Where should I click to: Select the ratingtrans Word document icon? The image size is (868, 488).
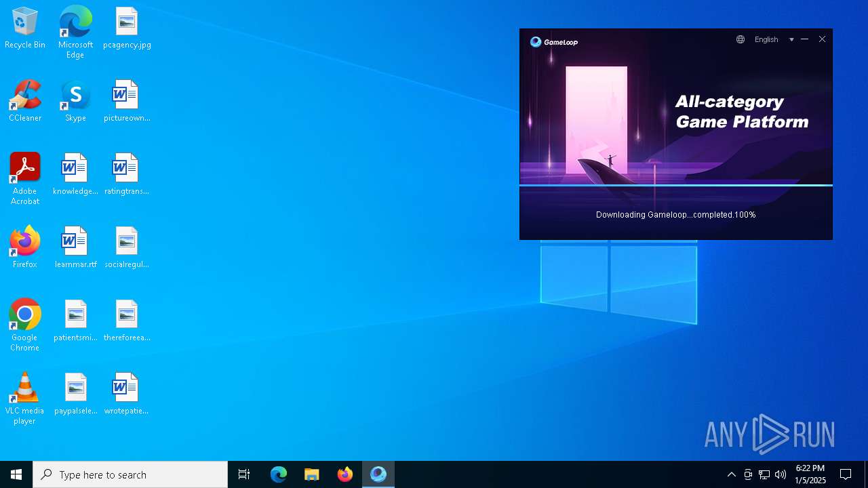tap(127, 174)
